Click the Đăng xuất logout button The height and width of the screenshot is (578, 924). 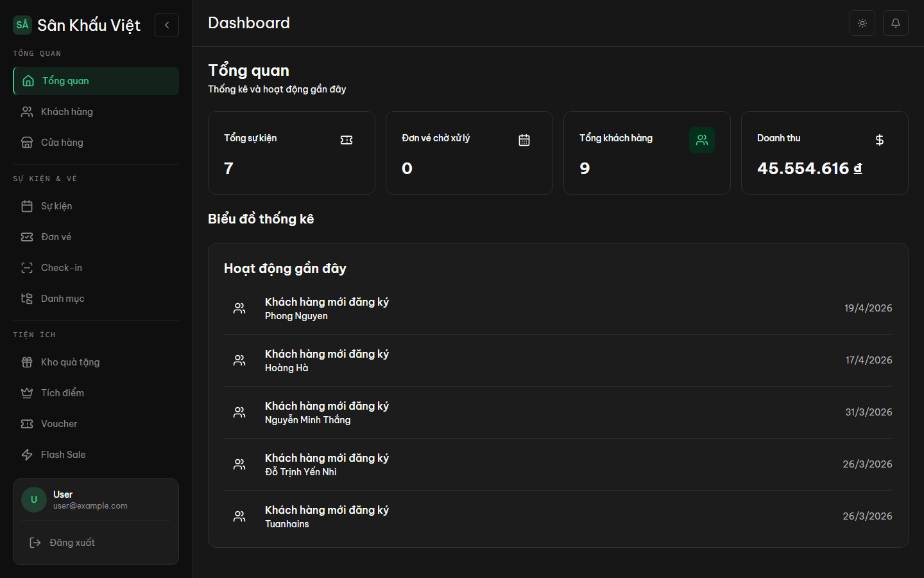click(x=96, y=543)
